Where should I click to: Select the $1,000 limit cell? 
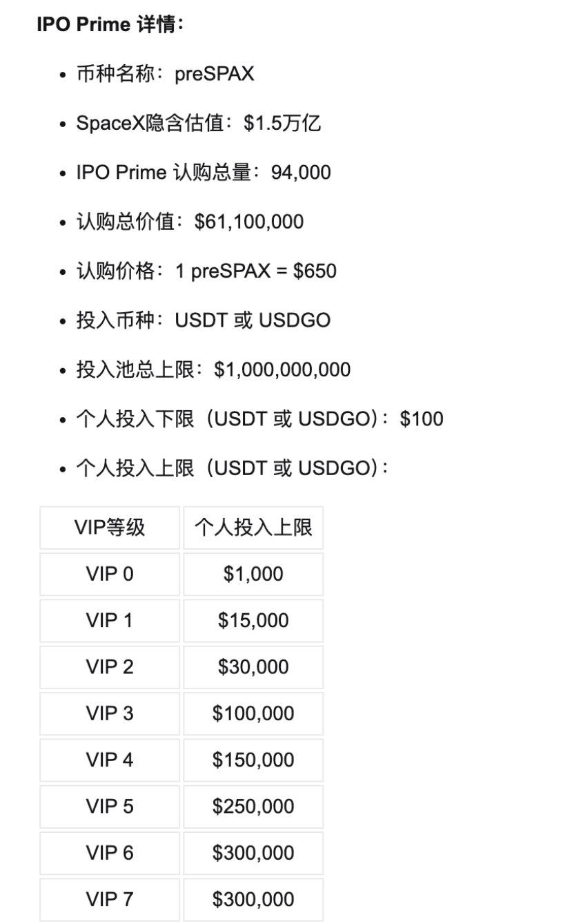tap(253, 574)
